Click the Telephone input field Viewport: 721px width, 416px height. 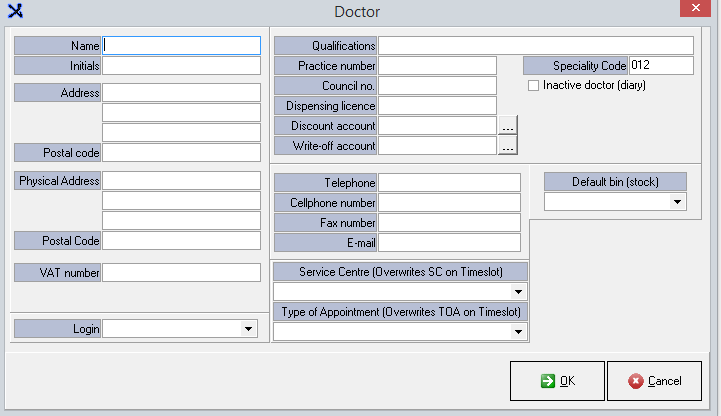[x=449, y=182]
